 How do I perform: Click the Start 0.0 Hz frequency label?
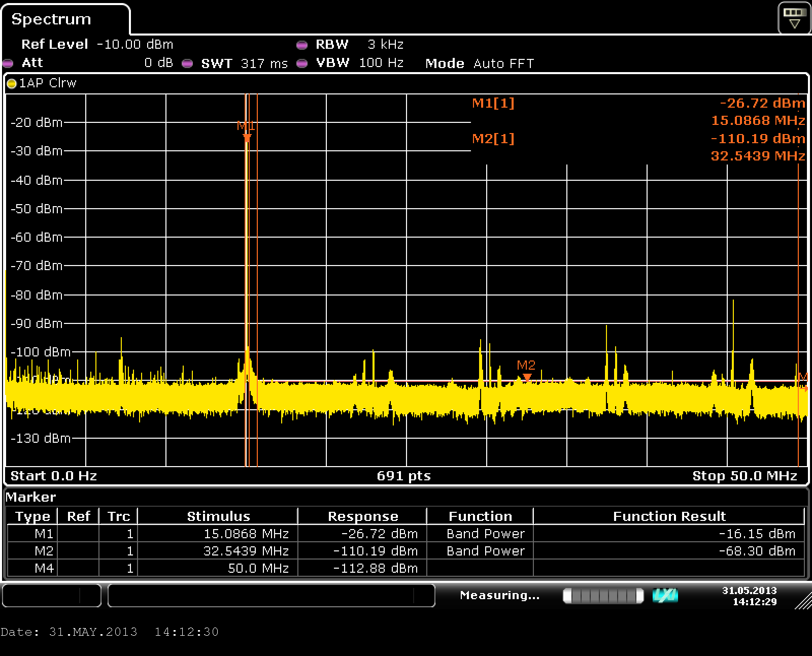[54, 476]
